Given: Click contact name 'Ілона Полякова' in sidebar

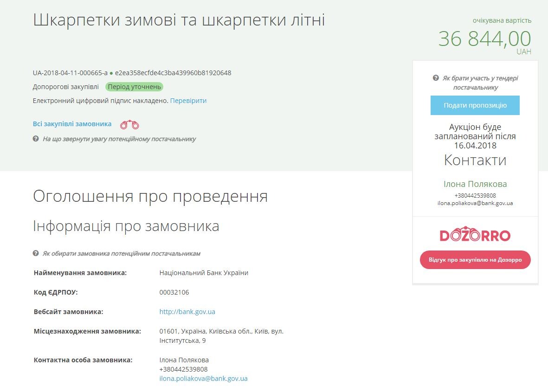Looking at the screenshot, I should (475, 184).
